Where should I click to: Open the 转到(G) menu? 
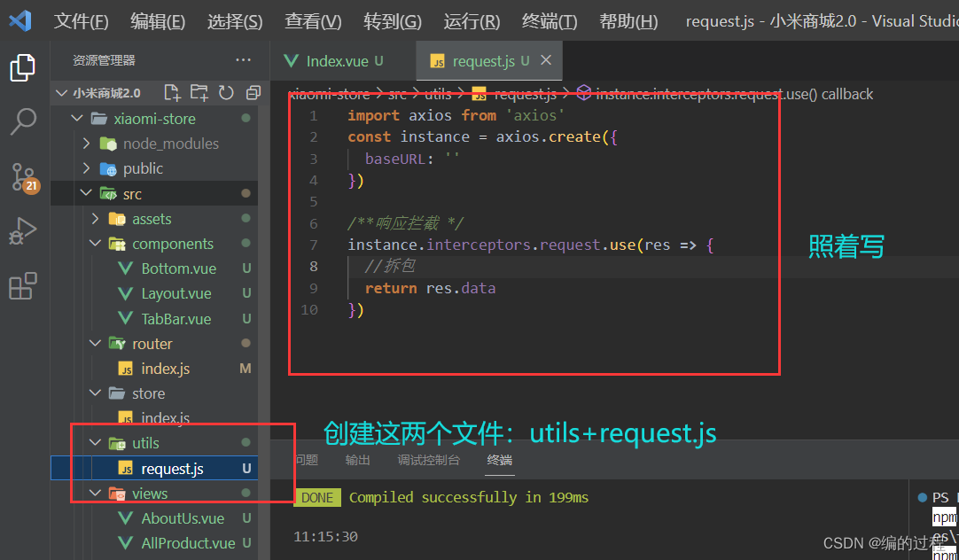pyautogui.click(x=393, y=22)
